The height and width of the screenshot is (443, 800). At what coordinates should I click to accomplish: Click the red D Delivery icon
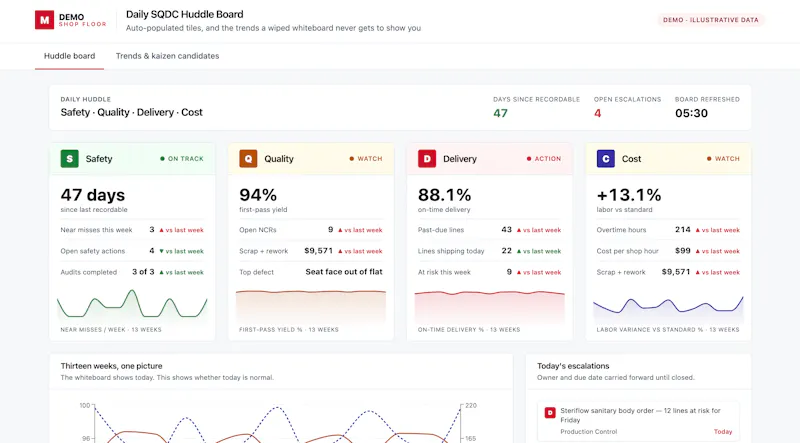427,159
